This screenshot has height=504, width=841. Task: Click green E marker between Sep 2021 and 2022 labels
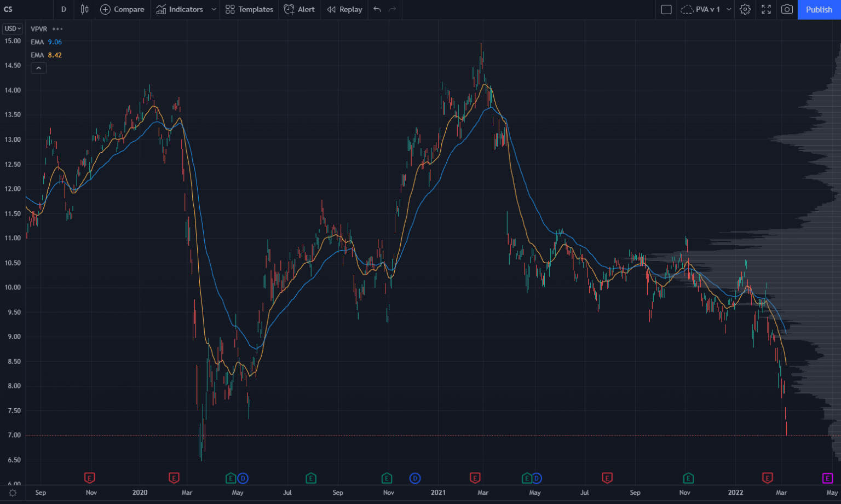tap(688, 478)
